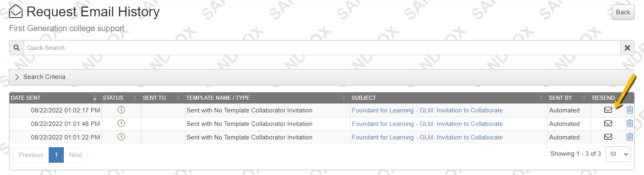Delete the 01:01:22 PM email record
This screenshot has height=175, width=644.
click(x=630, y=137)
